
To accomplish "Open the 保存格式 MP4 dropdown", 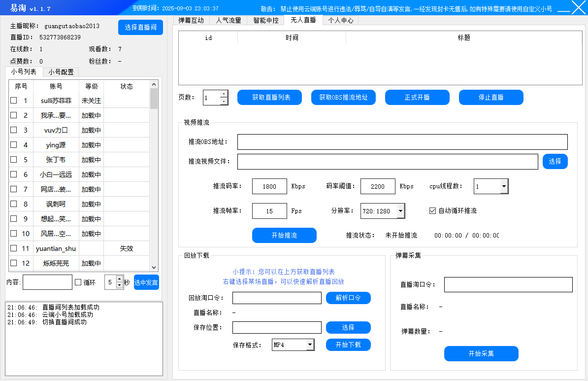I will (310, 345).
